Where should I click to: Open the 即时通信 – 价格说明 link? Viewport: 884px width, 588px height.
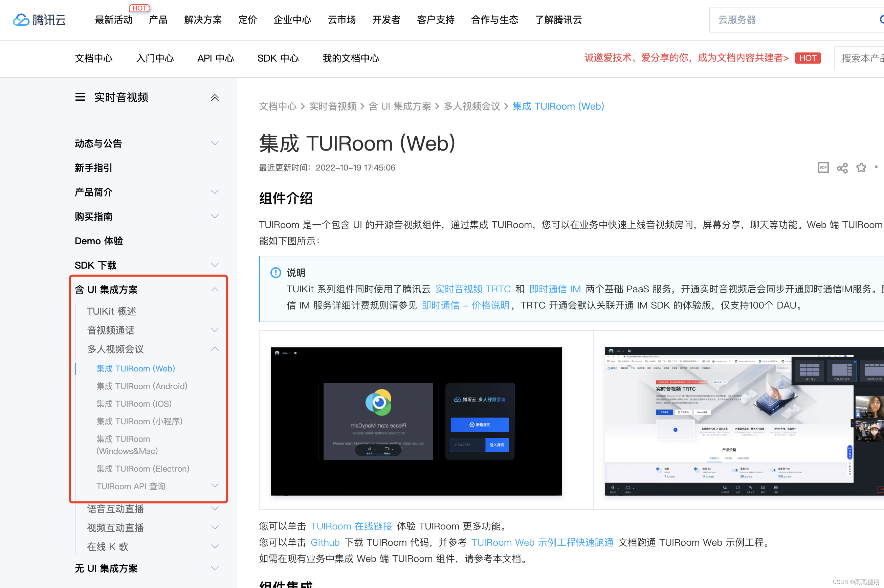(465, 305)
